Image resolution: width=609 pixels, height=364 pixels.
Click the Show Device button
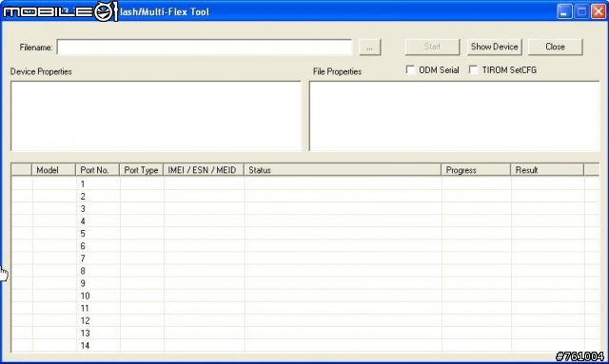[x=495, y=47]
